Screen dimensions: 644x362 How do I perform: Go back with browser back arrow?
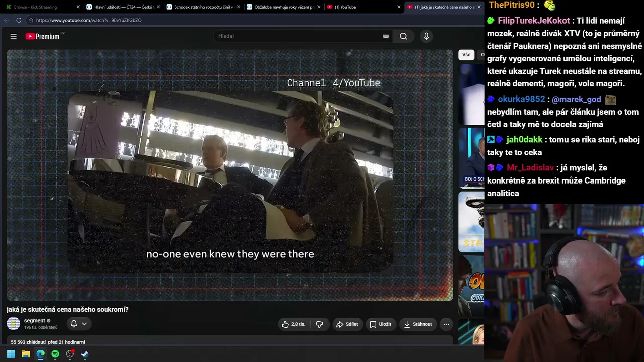tap(7, 20)
